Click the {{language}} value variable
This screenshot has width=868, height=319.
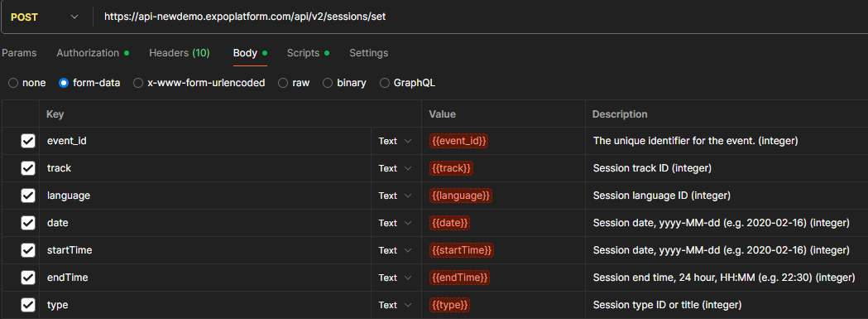(461, 196)
